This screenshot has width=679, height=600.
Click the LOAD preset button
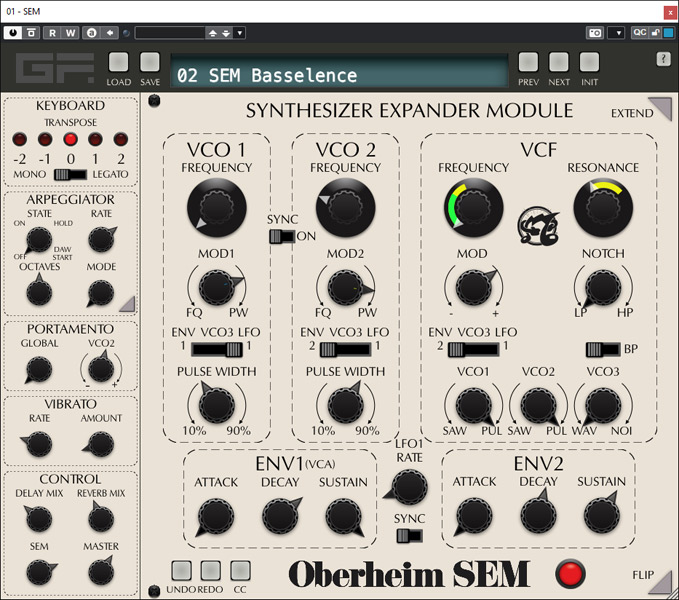click(119, 62)
